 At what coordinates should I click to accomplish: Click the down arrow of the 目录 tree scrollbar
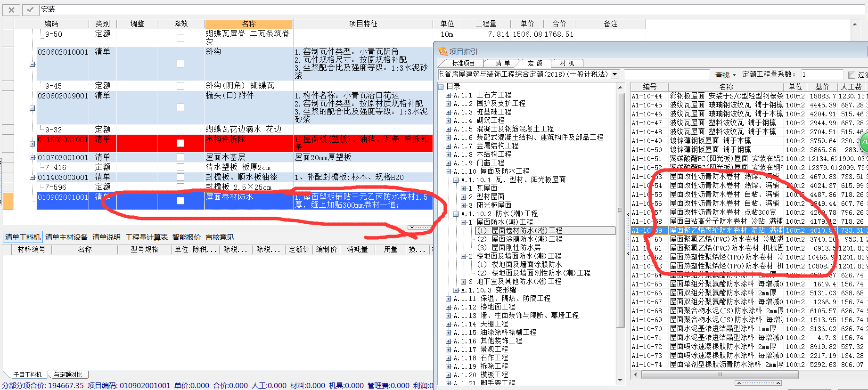[x=621, y=381]
